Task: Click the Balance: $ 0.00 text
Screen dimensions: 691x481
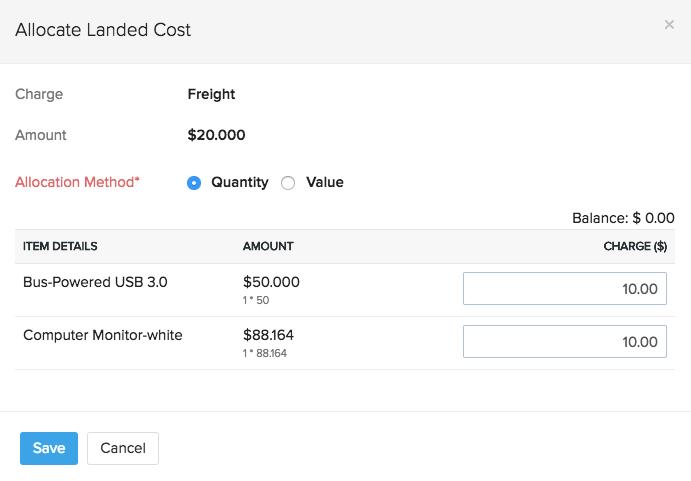Action: click(623, 218)
